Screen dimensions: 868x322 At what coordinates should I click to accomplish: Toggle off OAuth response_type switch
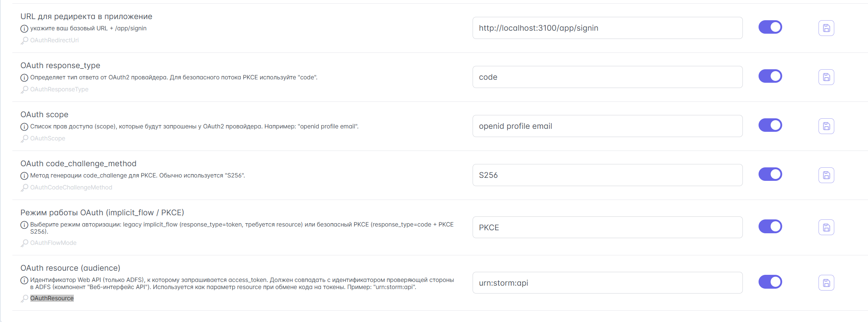click(770, 76)
